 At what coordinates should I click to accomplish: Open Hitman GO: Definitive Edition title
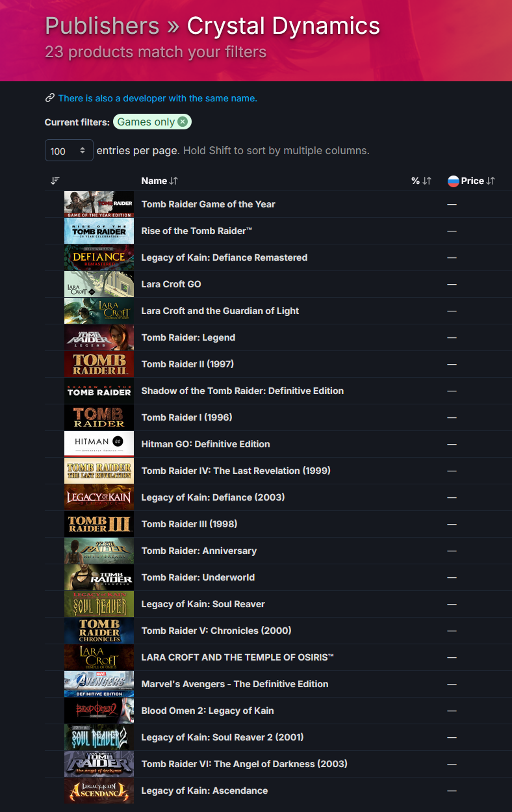pyautogui.click(x=206, y=444)
